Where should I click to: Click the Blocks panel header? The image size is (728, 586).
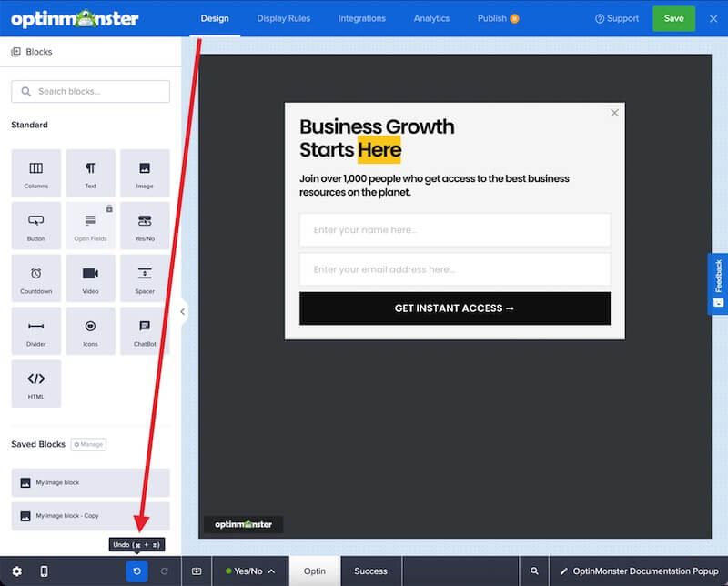(32, 52)
